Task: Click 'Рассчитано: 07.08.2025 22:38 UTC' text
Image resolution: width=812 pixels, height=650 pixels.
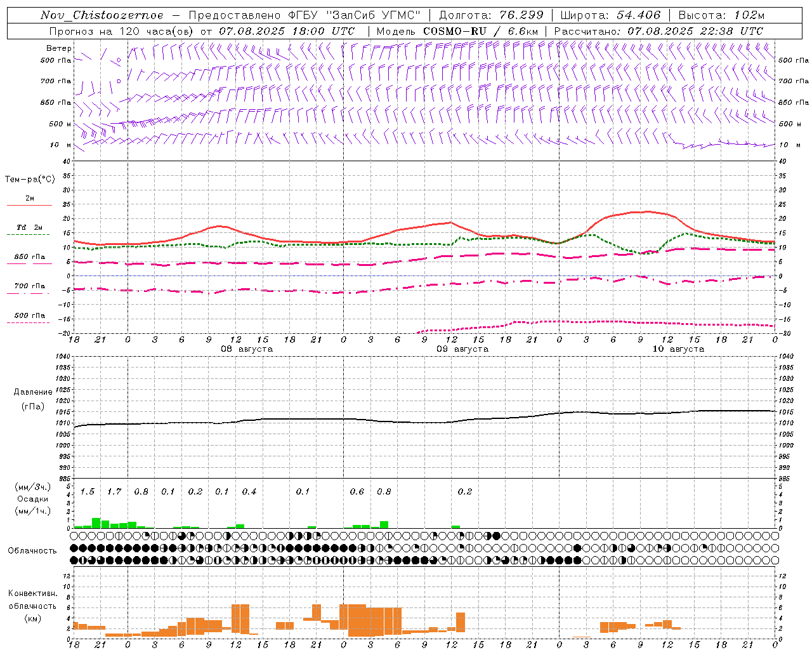Action: [x=658, y=31]
